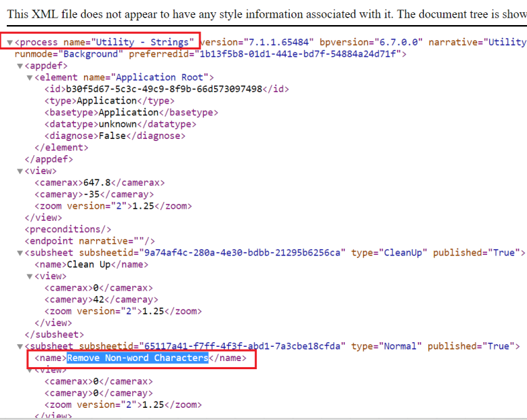Click the type "CleanUp" attribute

389,253
